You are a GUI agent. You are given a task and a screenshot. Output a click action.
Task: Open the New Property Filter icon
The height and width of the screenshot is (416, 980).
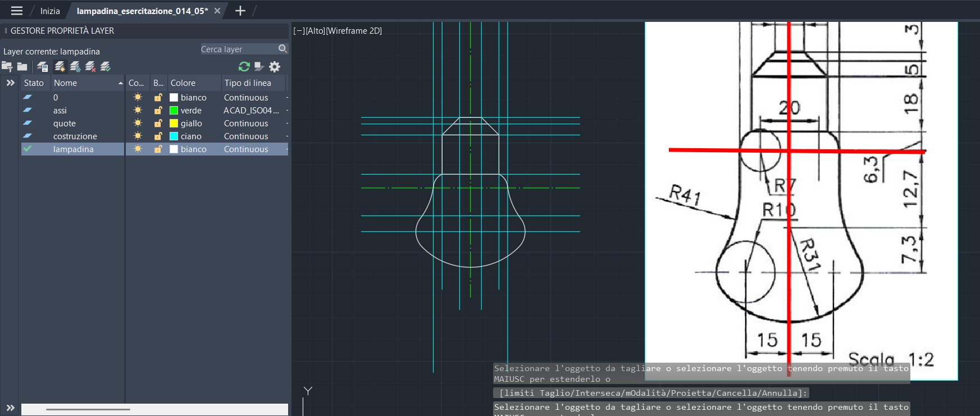[7, 67]
